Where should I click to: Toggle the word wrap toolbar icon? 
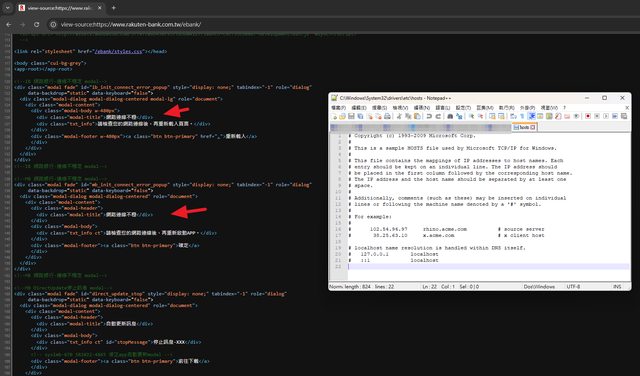[514, 116]
